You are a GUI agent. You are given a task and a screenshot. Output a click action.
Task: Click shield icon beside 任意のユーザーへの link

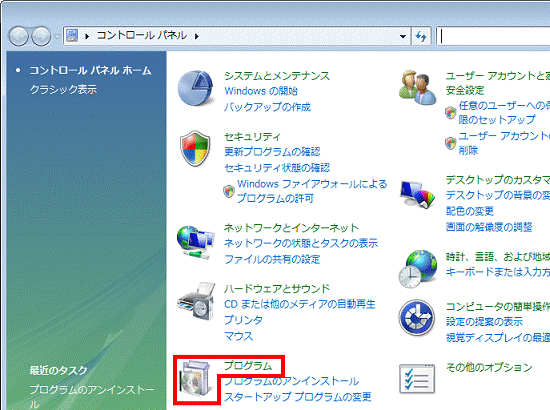[x=450, y=113]
